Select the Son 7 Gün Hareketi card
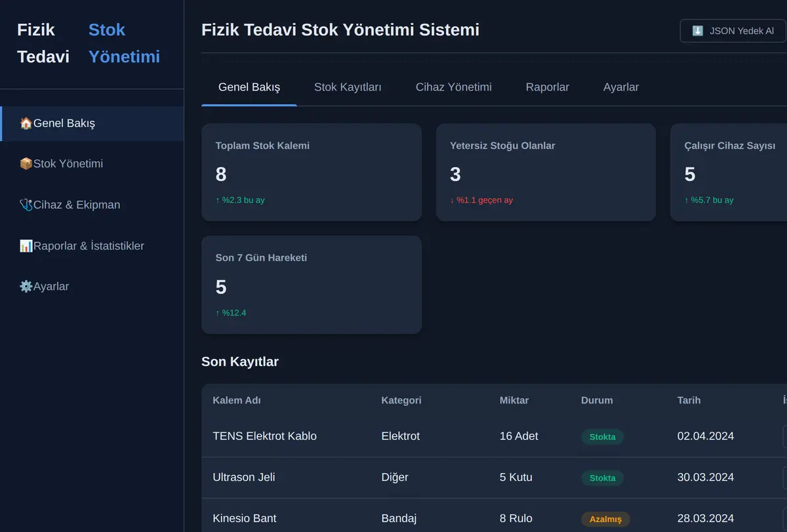The width and height of the screenshot is (787, 532). 312,285
